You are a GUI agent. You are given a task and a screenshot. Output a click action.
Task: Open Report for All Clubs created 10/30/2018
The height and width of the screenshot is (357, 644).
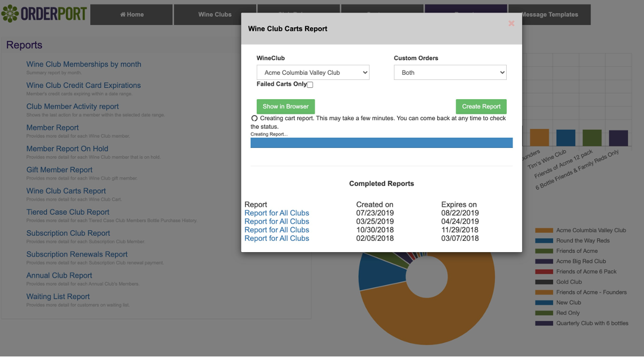pos(277,230)
